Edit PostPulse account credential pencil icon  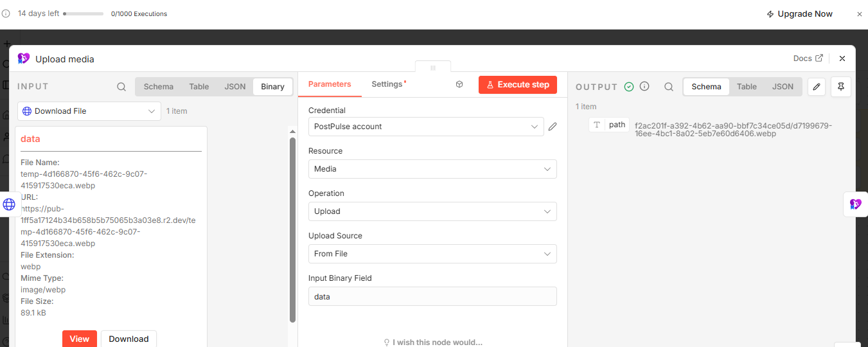point(553,127)
